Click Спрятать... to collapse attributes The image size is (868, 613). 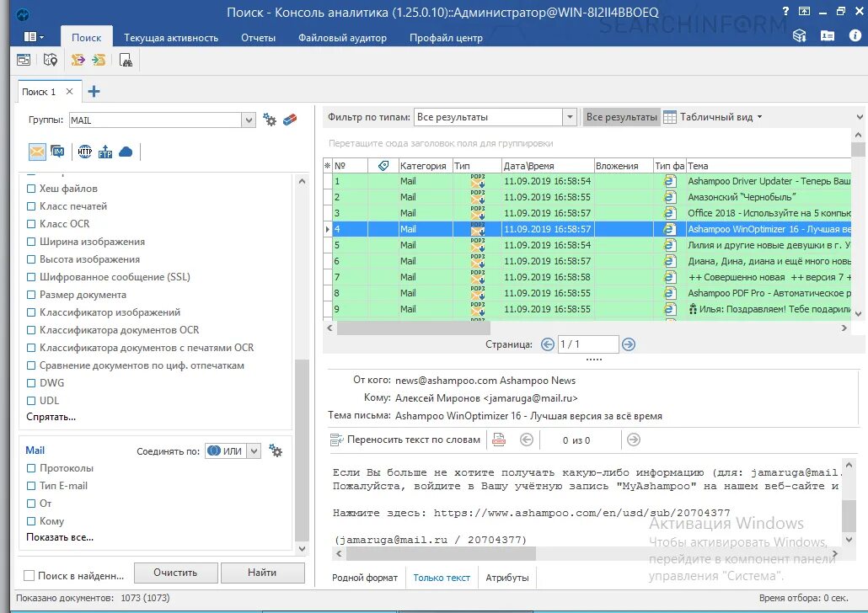pos(51,417)
